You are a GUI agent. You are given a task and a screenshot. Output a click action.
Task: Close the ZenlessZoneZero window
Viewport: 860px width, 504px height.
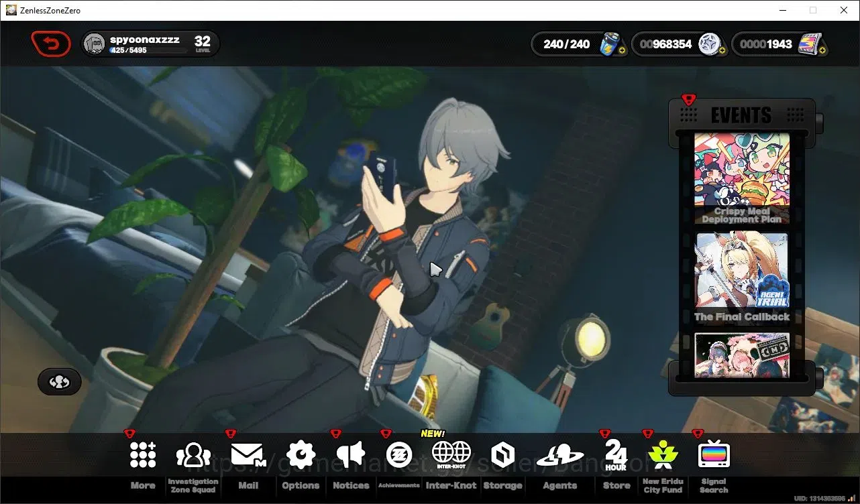(x=844, y=10)
